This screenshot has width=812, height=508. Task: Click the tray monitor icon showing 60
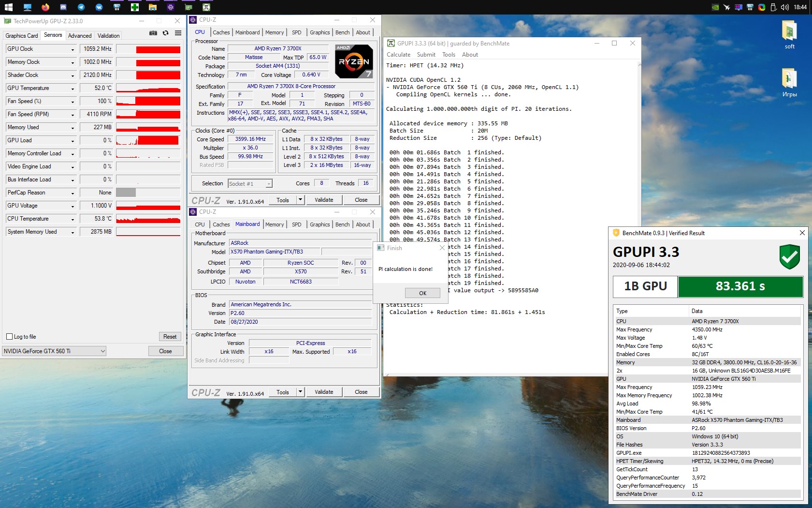739,7
